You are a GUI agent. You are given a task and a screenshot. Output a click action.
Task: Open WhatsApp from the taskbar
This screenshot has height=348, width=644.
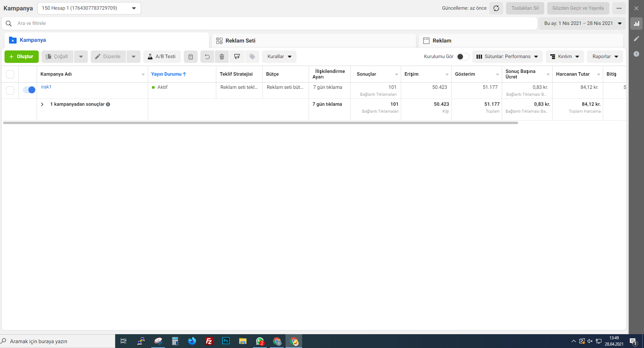pyautogui.click(x=260, y=341)
